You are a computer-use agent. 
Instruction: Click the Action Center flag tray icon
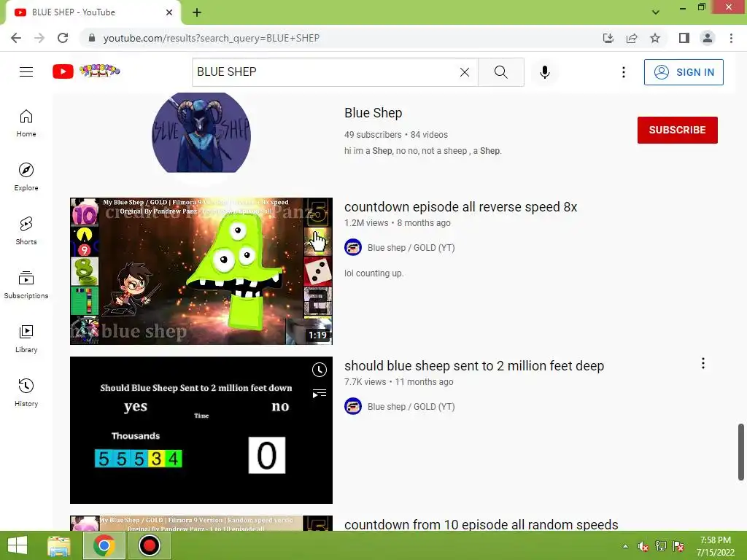coord(678,546)
